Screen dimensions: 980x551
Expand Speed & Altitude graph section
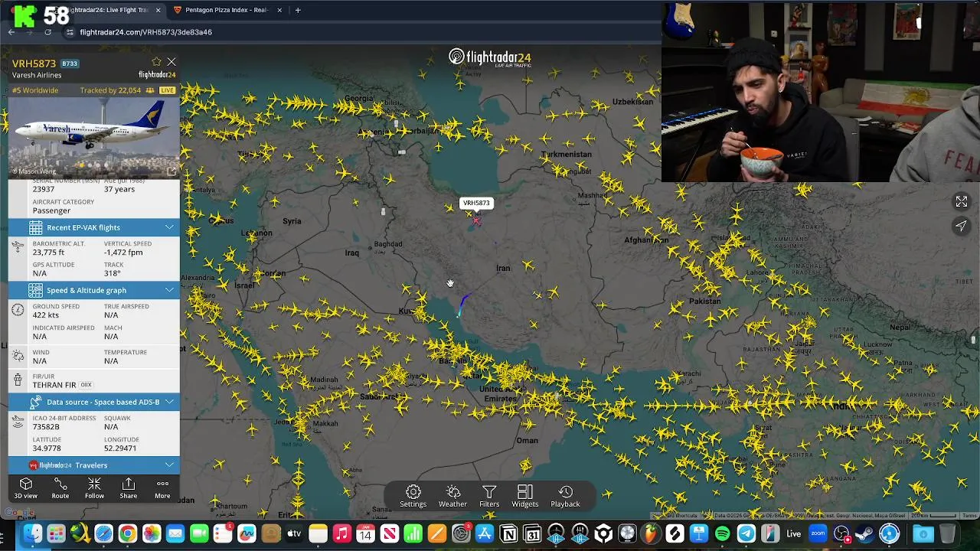pos(94,290)
